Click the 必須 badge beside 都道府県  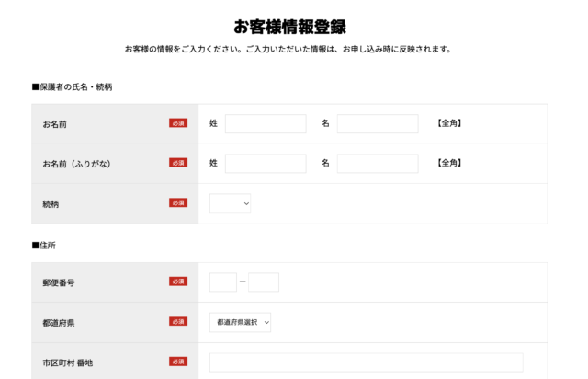coord(178,322)
